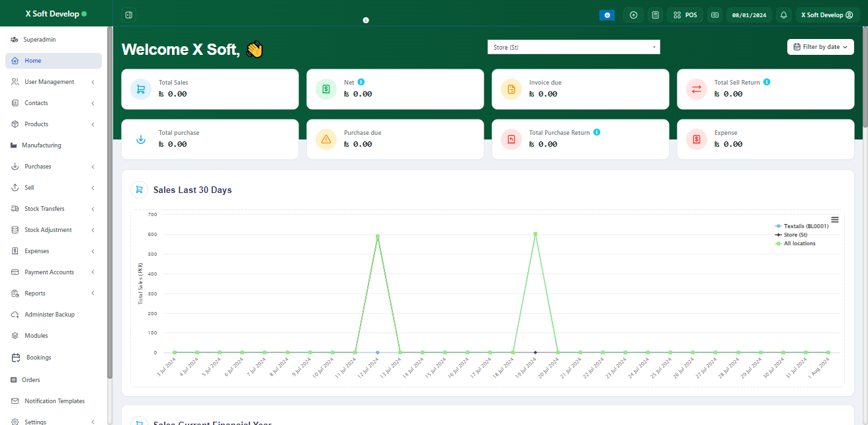
Task: Open the calculator from the top bar
Action: click(655, 15)
